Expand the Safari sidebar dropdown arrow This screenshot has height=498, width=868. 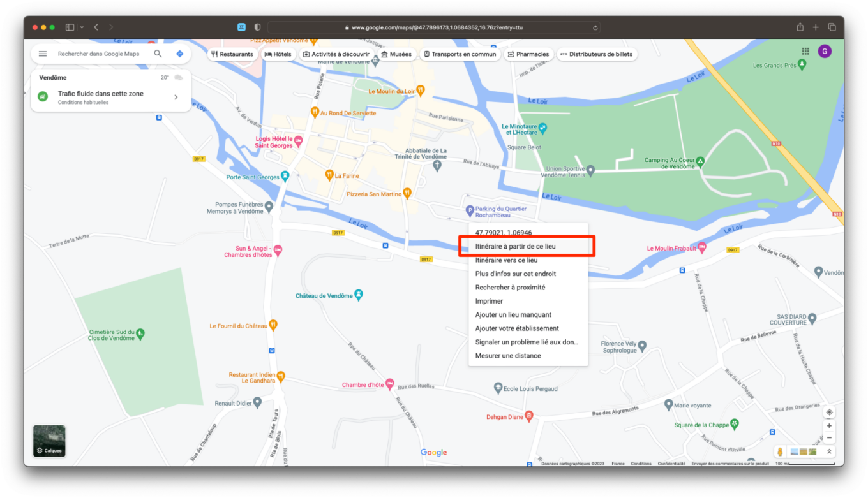82,27
